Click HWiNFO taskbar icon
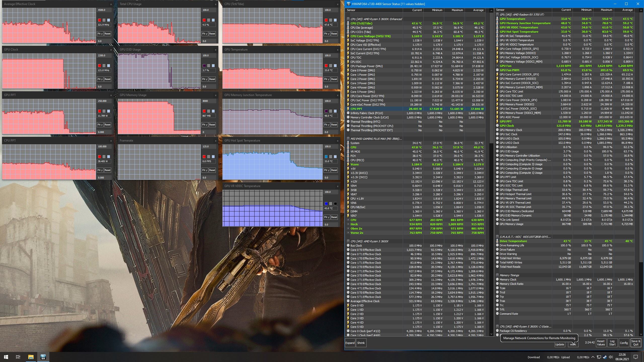Screen dimensions: 644x362 [43, 357]
